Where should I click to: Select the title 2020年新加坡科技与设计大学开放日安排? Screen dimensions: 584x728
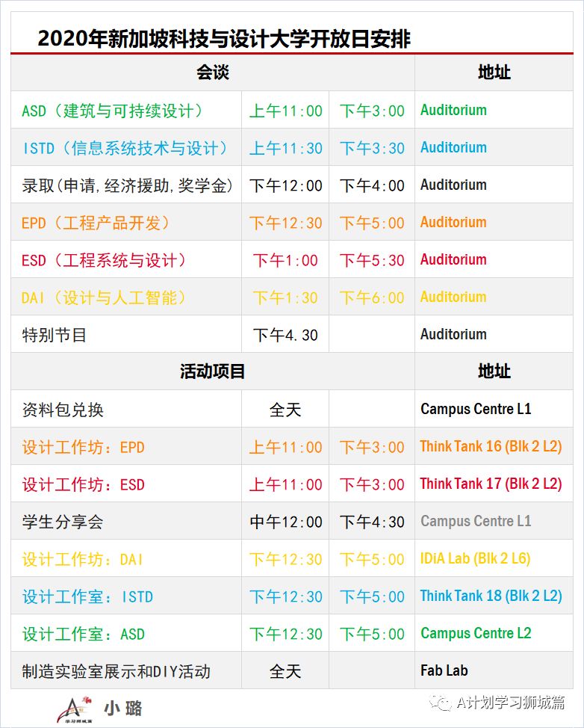(224, 39)
